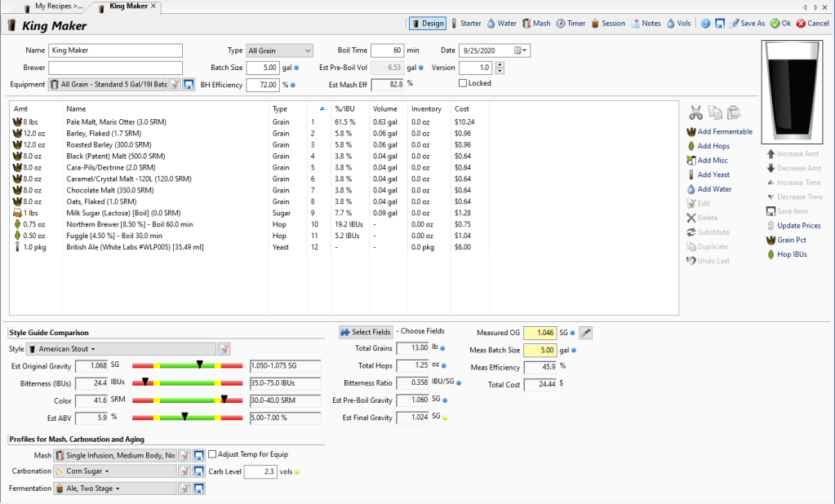Open the Mash view
Image resolution: width=835 pixels, height=504 pixels.
536,24
